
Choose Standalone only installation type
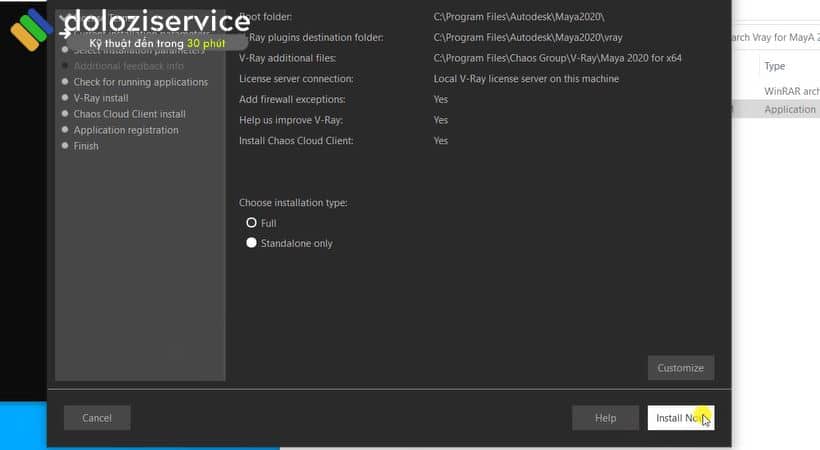click(x=252, y=243)
